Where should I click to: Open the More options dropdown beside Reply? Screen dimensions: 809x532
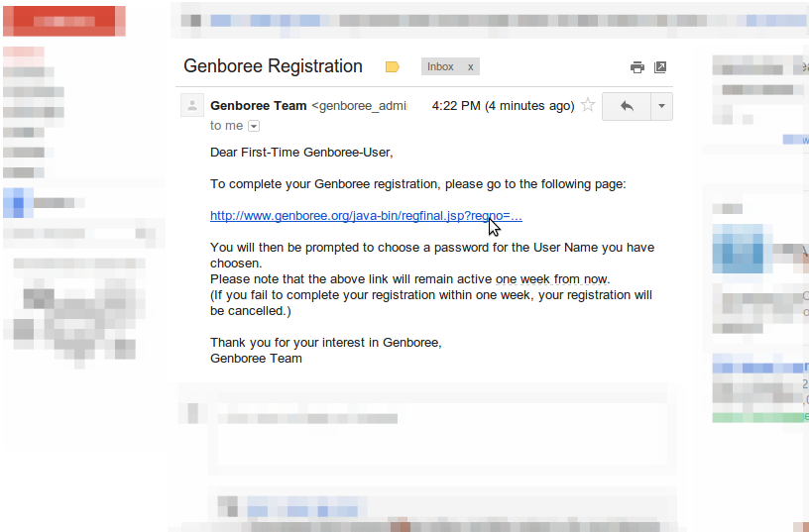[661, 106]
